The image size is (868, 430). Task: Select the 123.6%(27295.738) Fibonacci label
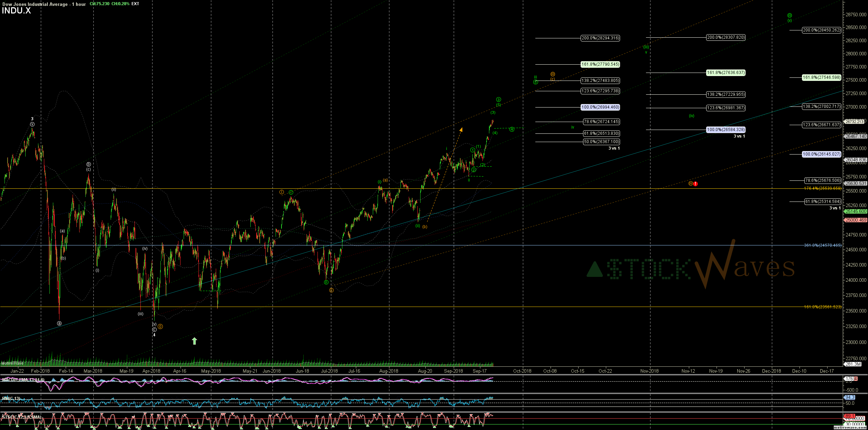(600, 91)
